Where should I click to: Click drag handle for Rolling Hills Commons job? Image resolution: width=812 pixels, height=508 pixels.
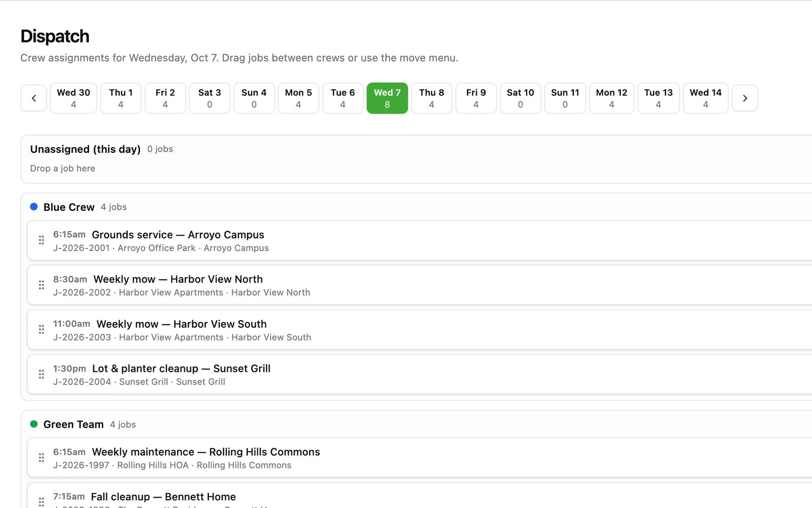pyautogui.click(x=42, y=458)
